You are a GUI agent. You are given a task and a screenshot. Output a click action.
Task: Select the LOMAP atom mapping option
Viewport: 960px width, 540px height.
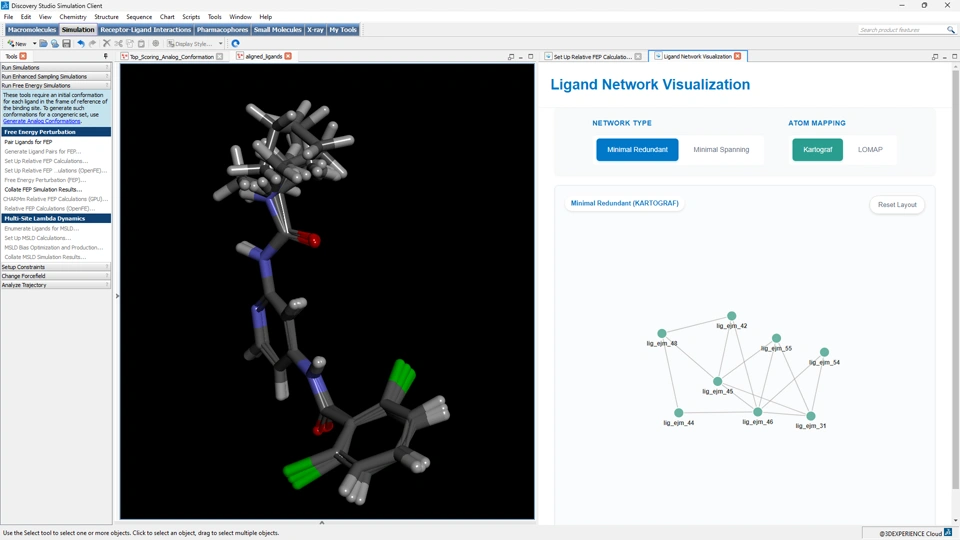870,150
